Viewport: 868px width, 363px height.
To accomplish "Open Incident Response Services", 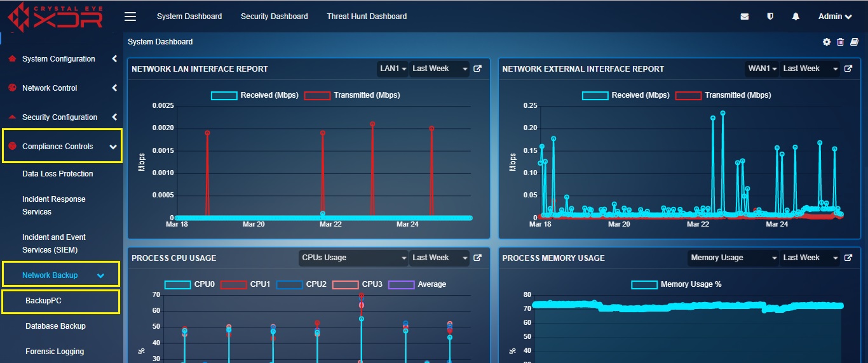I will click(54, 206).
